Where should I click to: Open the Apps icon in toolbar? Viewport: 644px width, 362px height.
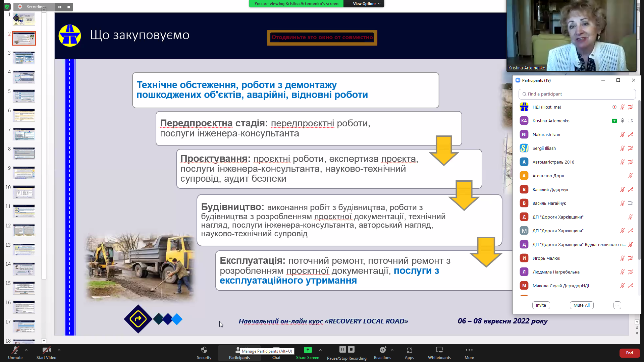[x=409, y=350]
